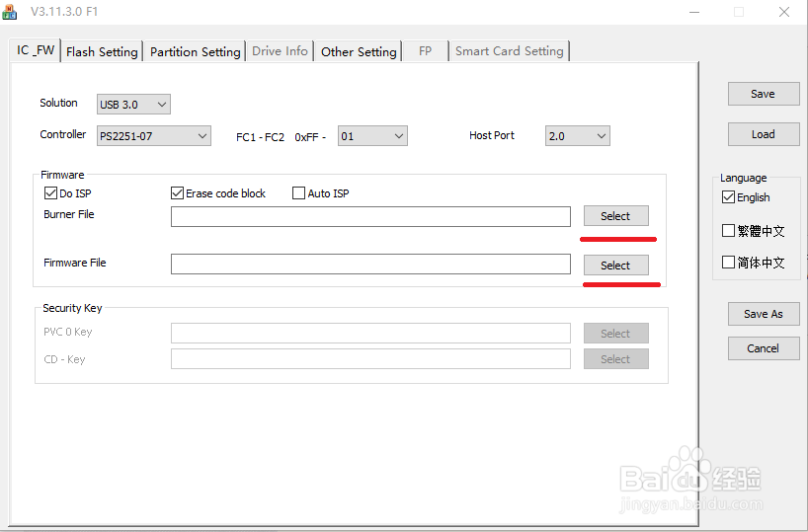Minimize the settings window
Screen dimensions: 808x532
pyautogui.click(x=693, y=12)
